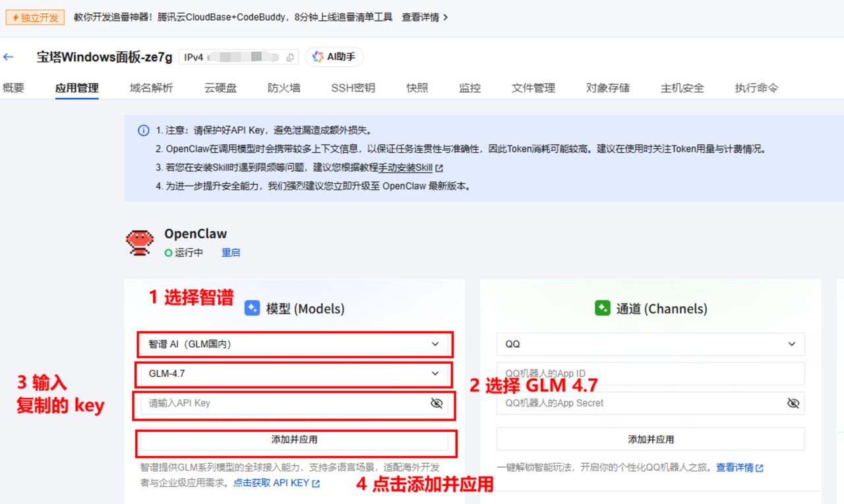Image resolution: width=844 pixels, height=504 pixels.
Task: Expand the QQ channel dropdown
Action: (x=651, y=344)
